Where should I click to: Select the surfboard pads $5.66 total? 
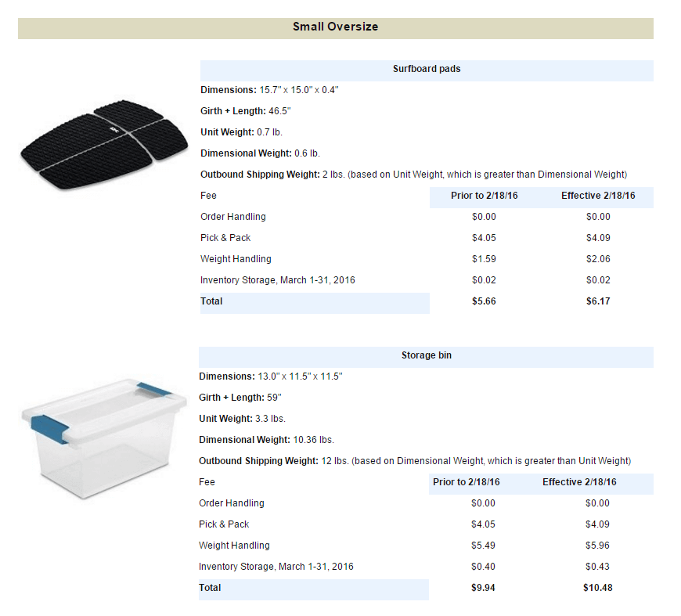pyautogui.click(x=484, y=301)
